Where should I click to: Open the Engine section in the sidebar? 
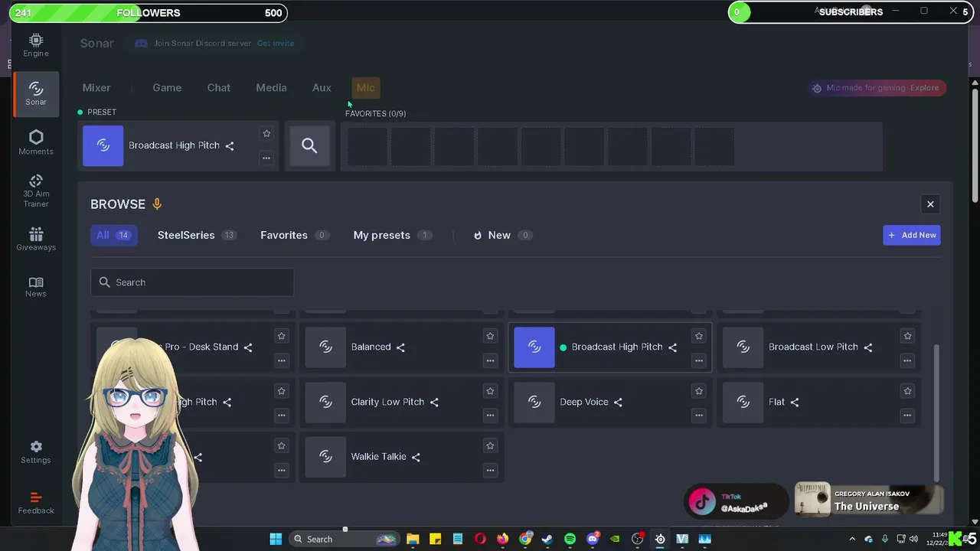(36, 46)
